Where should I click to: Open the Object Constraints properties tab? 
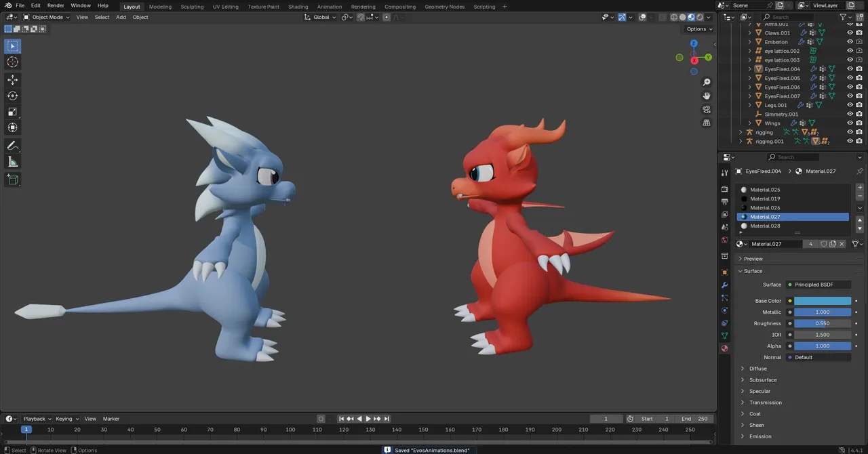tap(725, 323)
